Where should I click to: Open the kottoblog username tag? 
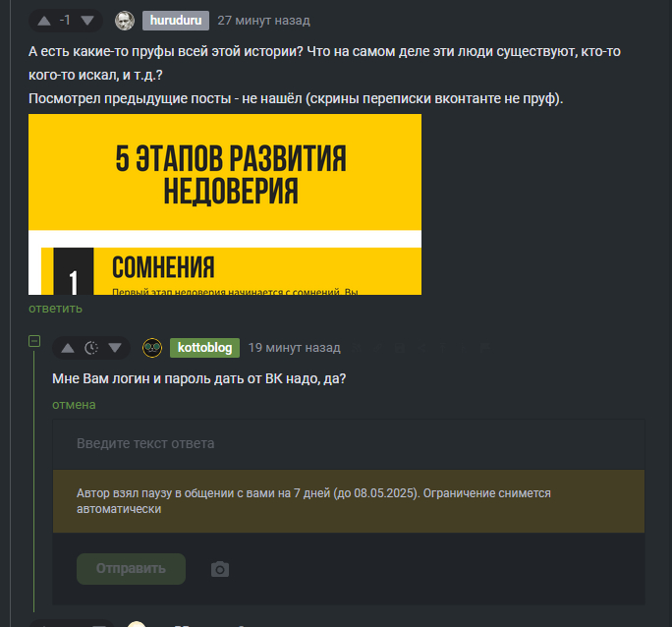205,348
